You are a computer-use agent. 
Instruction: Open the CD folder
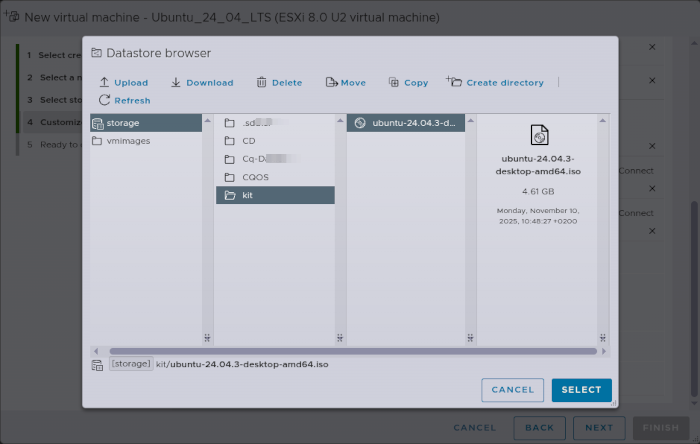pyautogui.click(x=249, y=141)
